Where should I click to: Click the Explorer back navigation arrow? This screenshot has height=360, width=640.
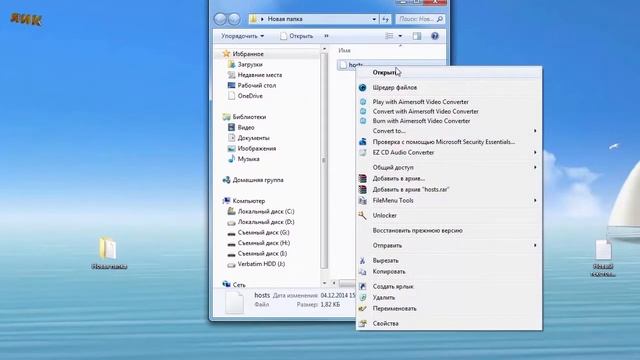click(220, 19)
